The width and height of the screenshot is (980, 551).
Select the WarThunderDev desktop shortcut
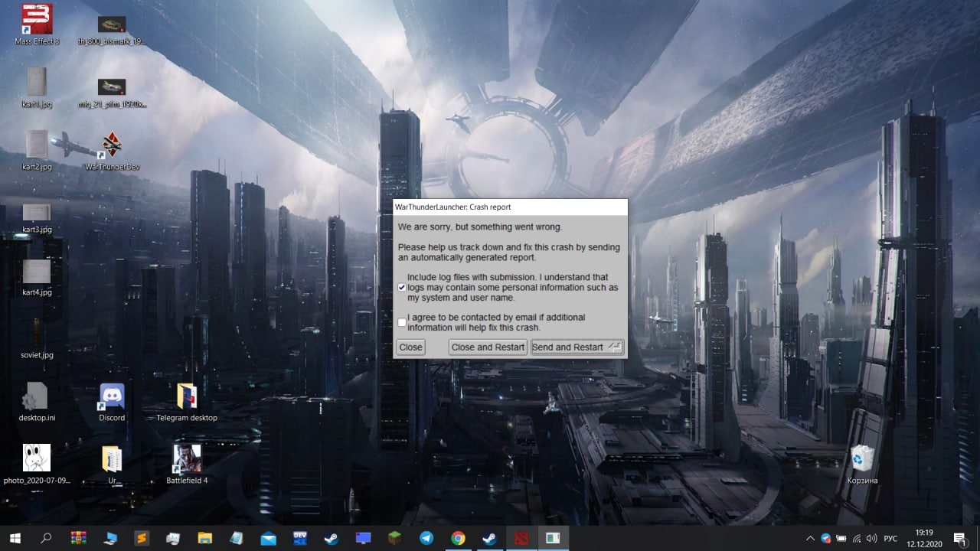(x=112, y=152)
